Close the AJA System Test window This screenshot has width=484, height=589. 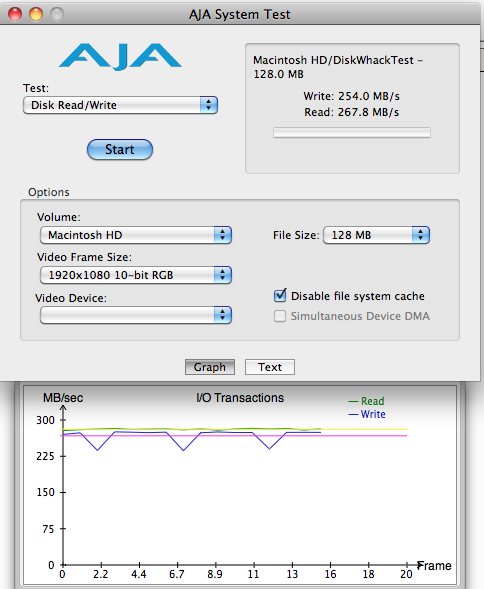pyautogui.click(x=15, y=14)
